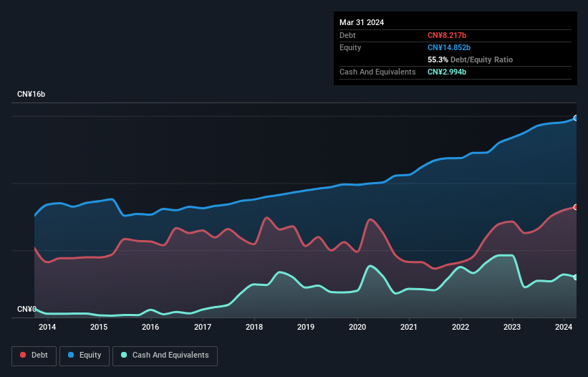
Task: Click the 2017 x-axis label
Action: (x=203, y=327)
